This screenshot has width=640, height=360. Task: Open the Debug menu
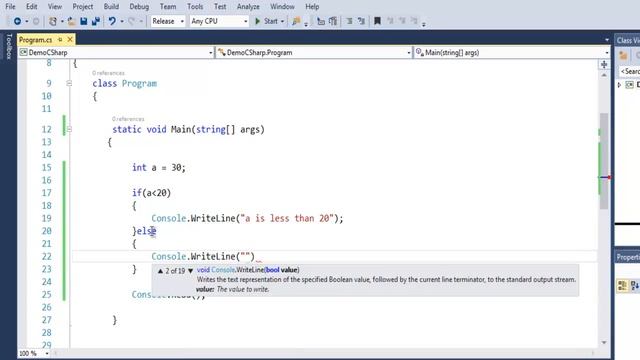tap(139, 7)
